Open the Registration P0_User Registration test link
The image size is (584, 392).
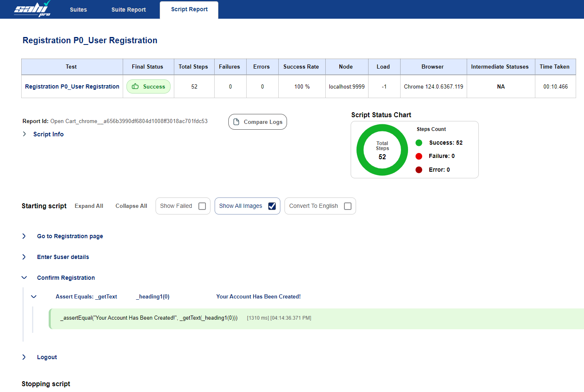72,86
